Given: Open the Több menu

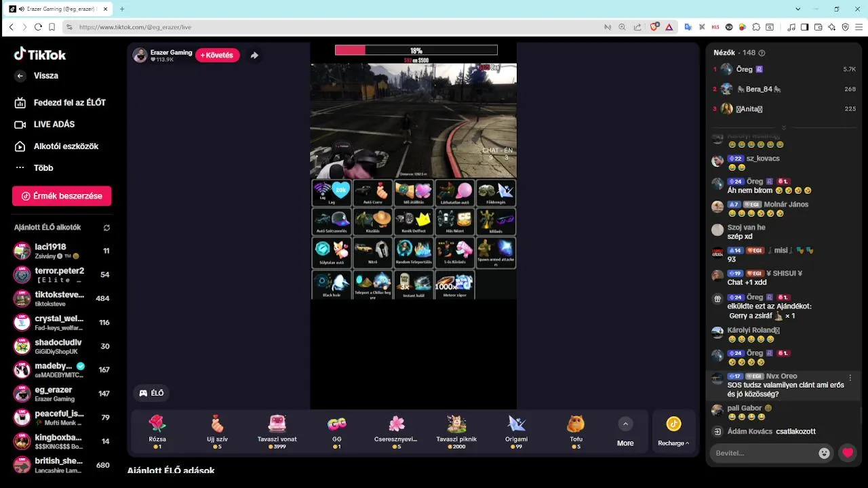Looking at the screenshot, I should (x=35, y=167).
